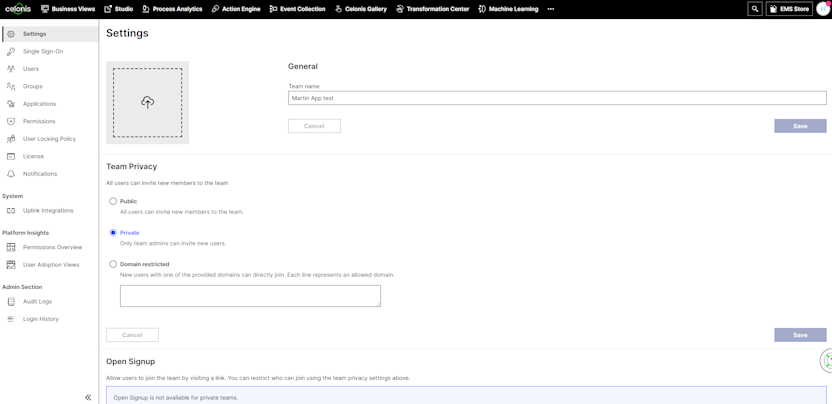
Task: Open Celonis Gallery in top navigation
Action: click(x=361, y=9)
